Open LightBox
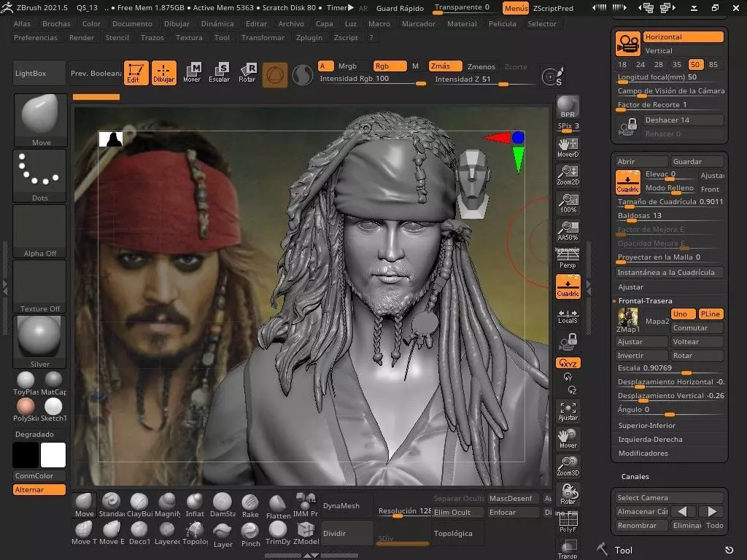This screenshot has width=747, height=560. click(x=39, y=73)
